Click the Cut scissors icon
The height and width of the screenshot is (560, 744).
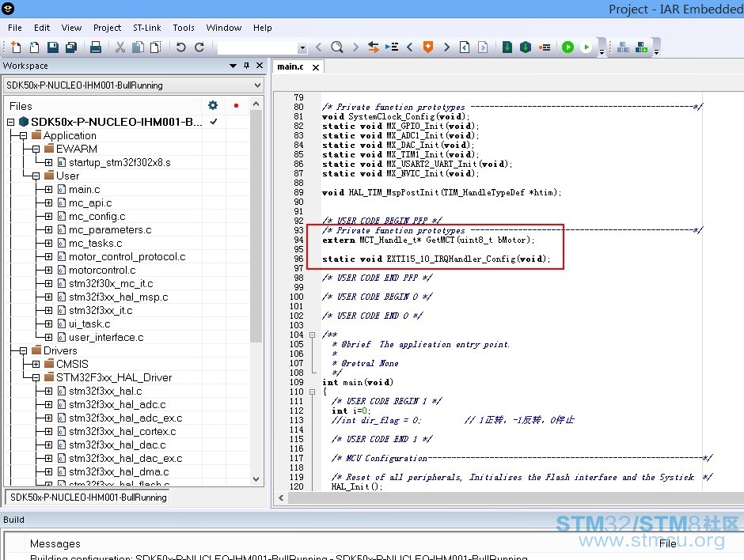click(120, 47)
